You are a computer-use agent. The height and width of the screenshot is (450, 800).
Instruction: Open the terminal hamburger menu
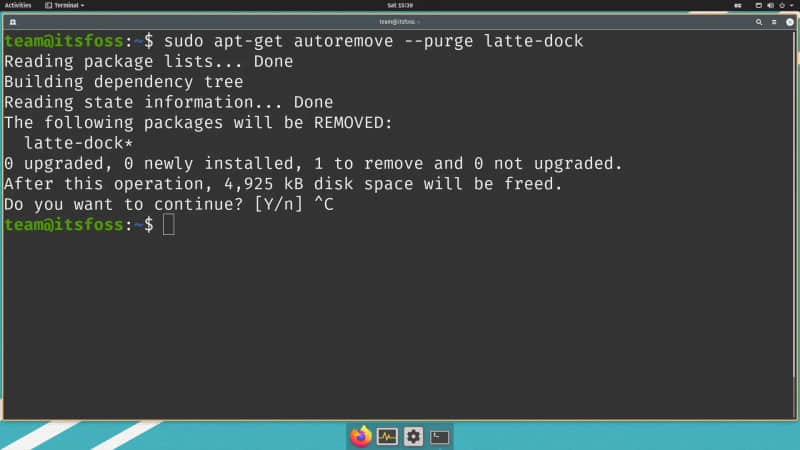(x=774, y=22)
